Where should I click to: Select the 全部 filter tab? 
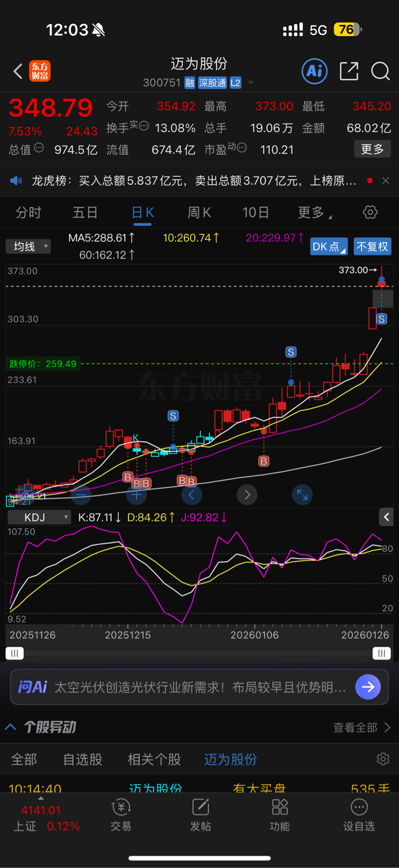pyautogui.click(x=24, y=759)
